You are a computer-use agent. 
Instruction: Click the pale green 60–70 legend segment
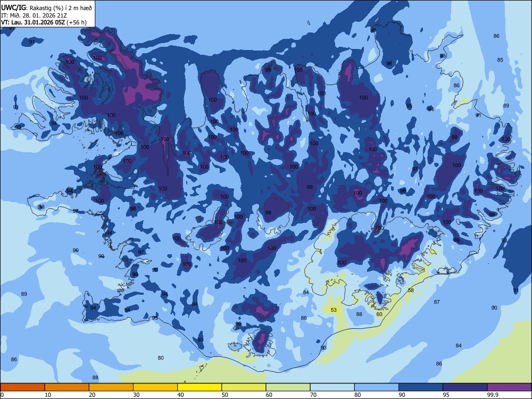[x=288, y=387]
